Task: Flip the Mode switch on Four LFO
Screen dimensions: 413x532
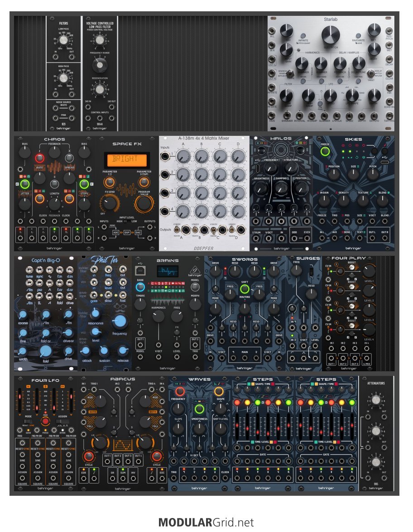Action: 29,422
